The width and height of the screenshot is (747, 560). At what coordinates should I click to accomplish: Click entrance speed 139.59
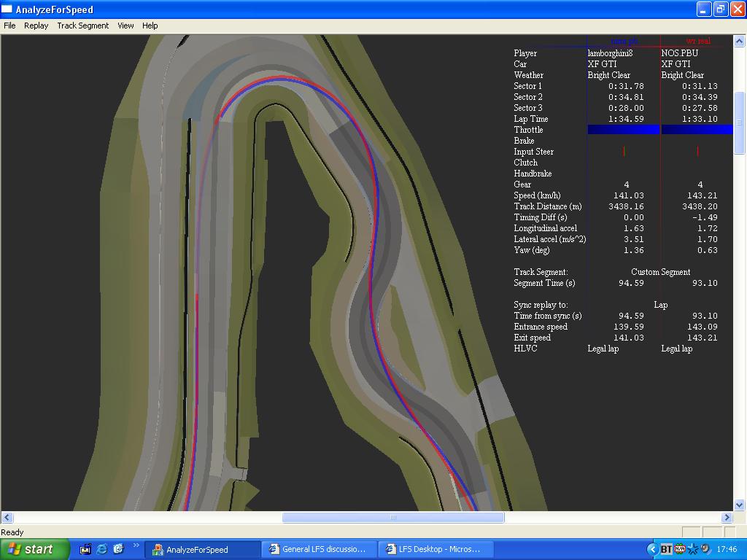pos(629,327)
